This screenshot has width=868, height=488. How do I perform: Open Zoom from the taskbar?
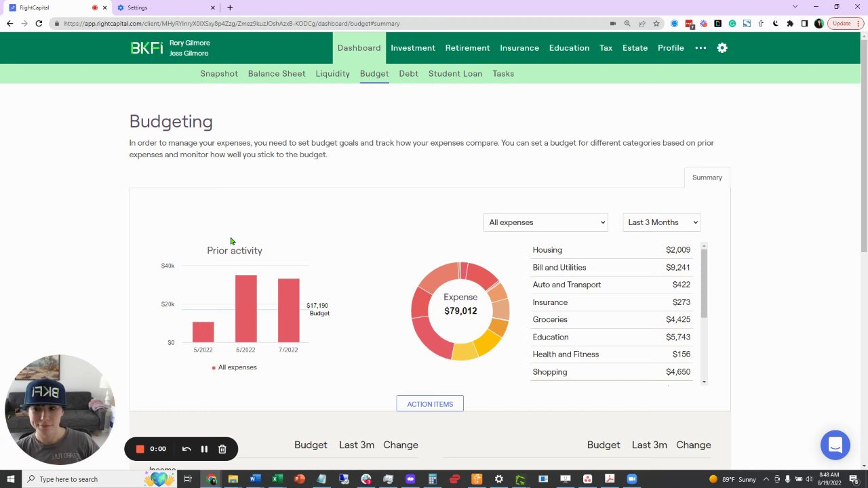(x=632, y=479)
